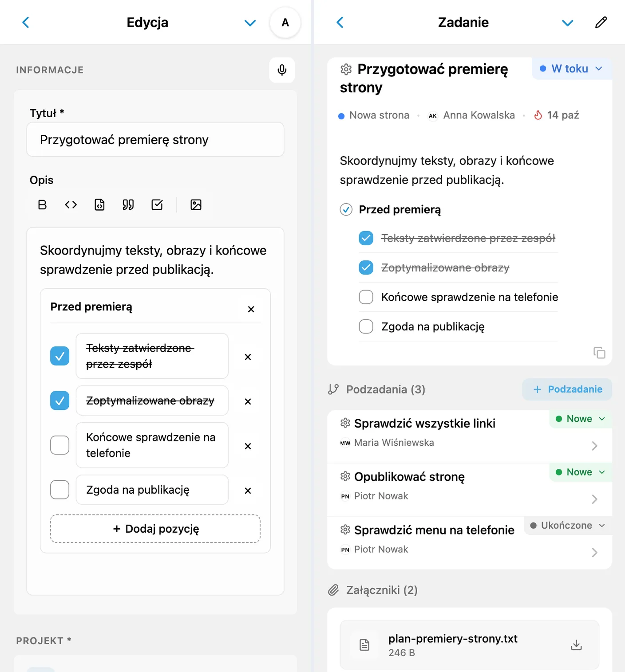Download plan-premiery-strony.txt attachment
Screen dimensions: 625x672
click(576, 645)
